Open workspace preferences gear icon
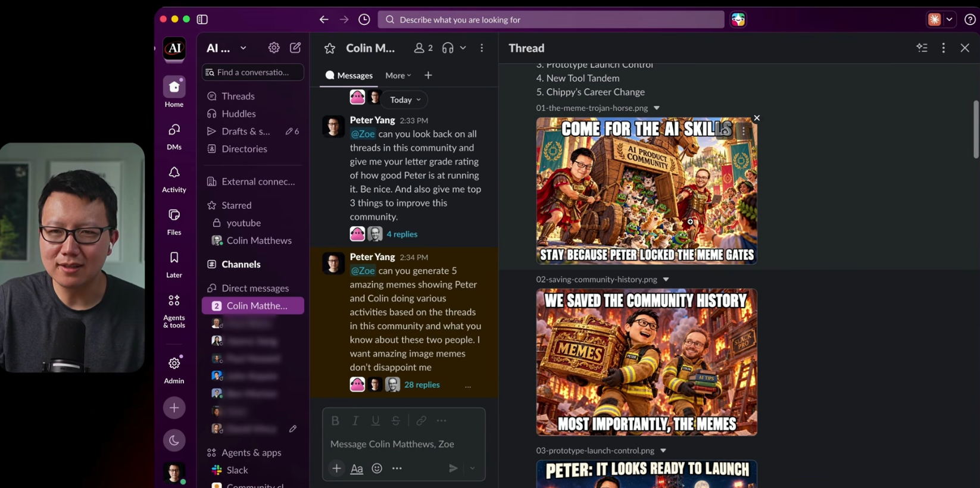The image size is (980, 488). (274, 48)
